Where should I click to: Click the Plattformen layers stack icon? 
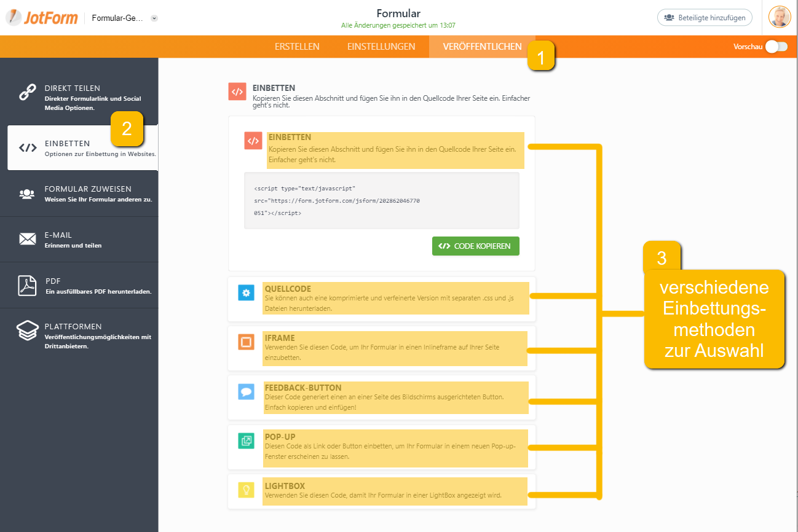point(28,331)
